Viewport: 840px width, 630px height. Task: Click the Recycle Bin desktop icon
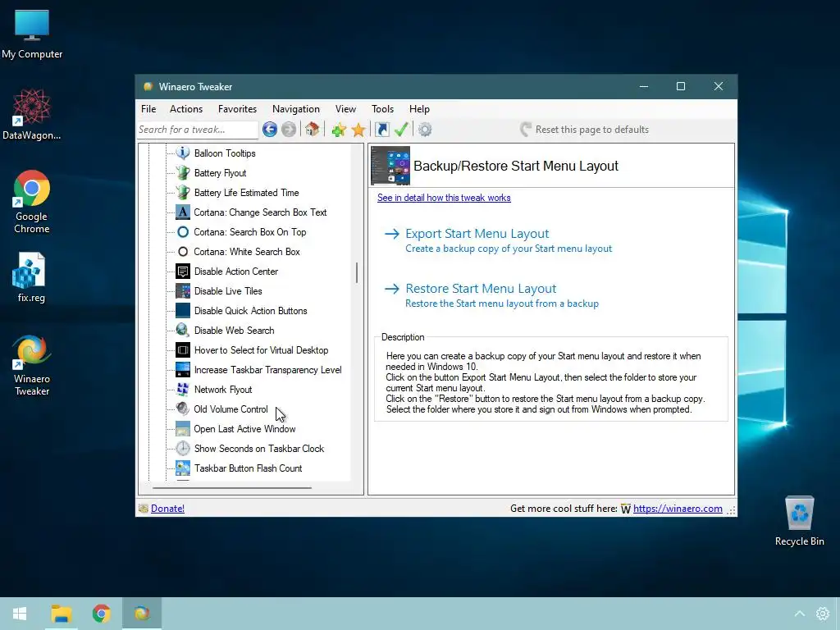point(799,521)
